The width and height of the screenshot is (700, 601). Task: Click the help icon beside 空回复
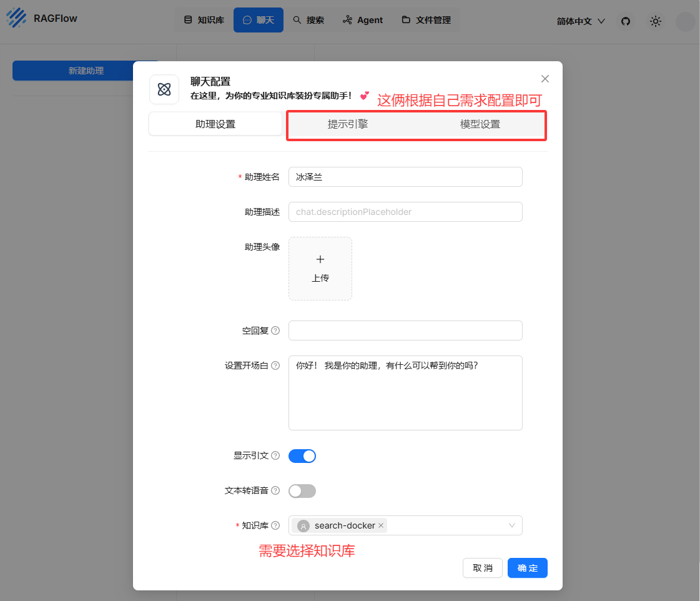[275, 330]
